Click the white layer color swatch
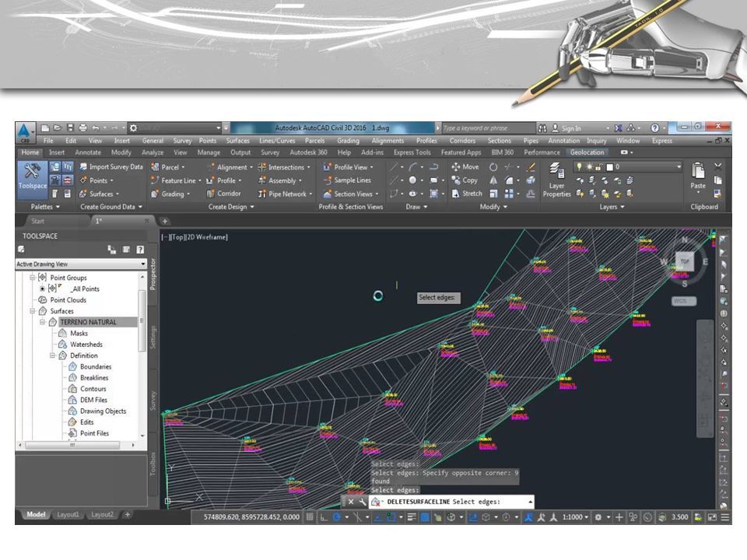This screenshot has width=747, height=560. (x=609, y=166)
